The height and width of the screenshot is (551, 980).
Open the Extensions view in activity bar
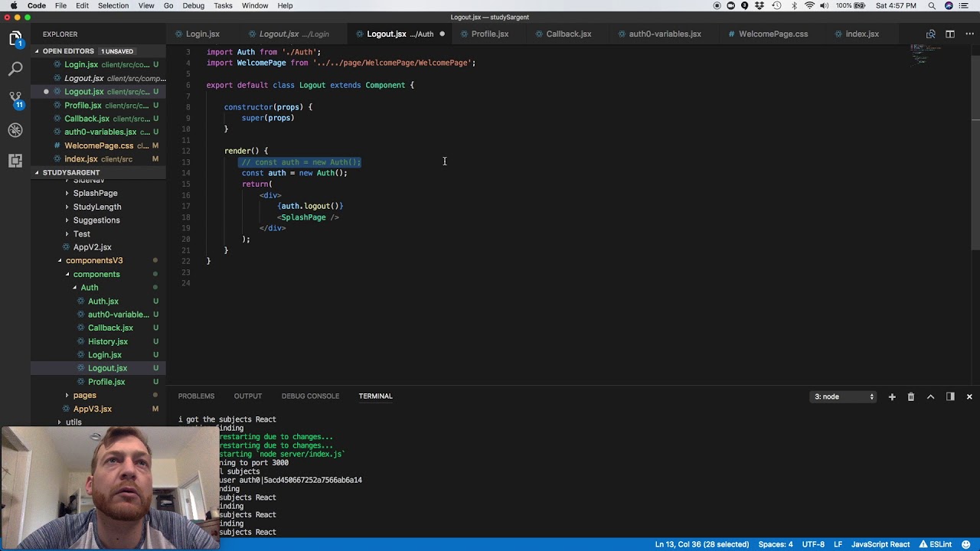[x=15, y=161]
